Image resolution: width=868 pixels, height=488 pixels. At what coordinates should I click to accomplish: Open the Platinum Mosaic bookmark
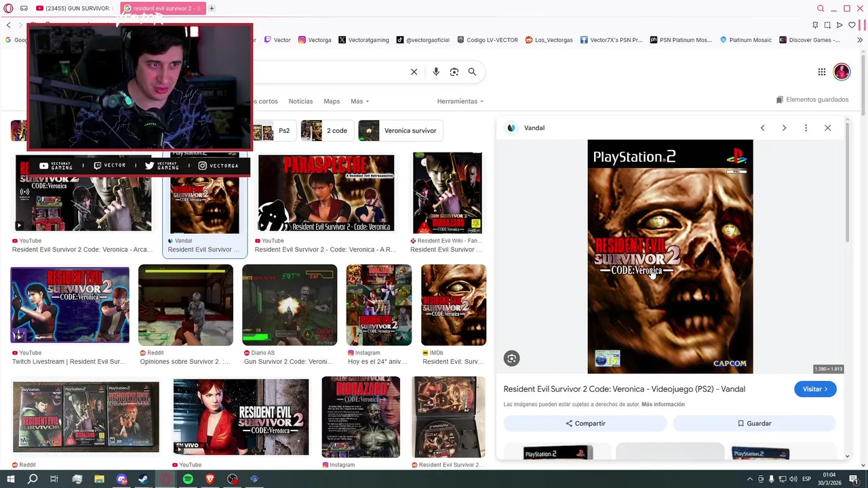745,40
